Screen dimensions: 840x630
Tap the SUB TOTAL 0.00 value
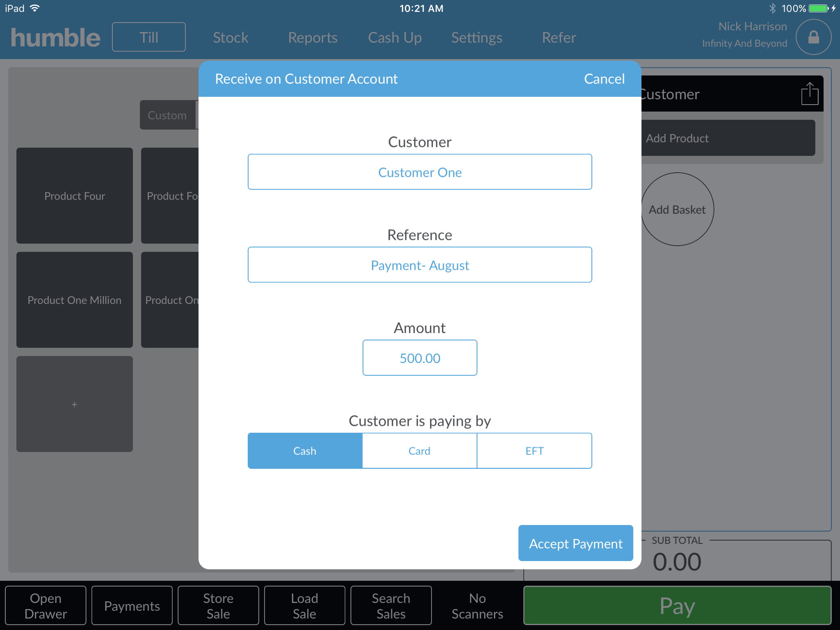point(677,562)
